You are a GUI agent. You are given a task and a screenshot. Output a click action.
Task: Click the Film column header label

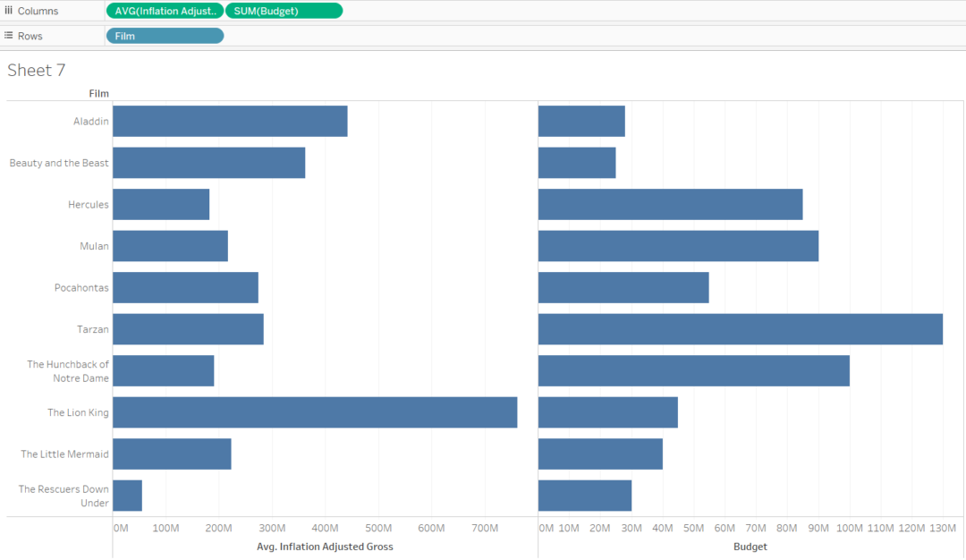(x=98, y=92)
